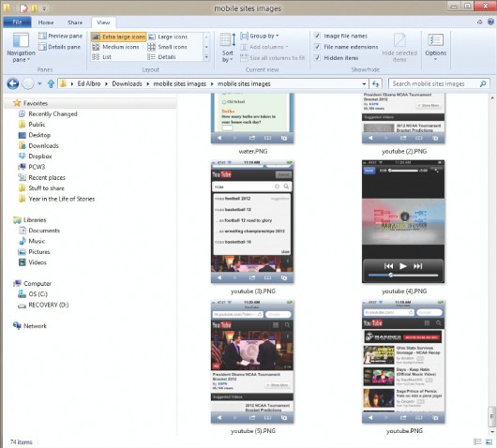497x448 pixels.
Task: Select the youtube.PNG thumbnail
Action: pyautogui.click(x=403, y=362)
